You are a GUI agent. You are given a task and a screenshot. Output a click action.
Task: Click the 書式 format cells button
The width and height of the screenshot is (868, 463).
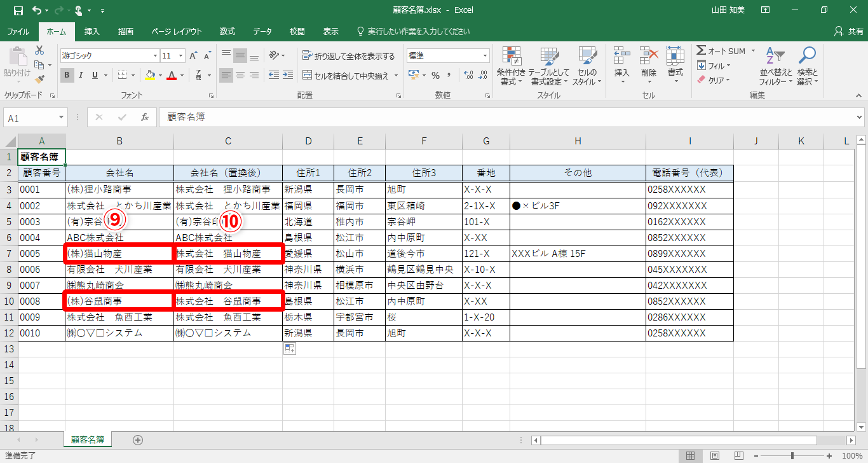[675, 66]
